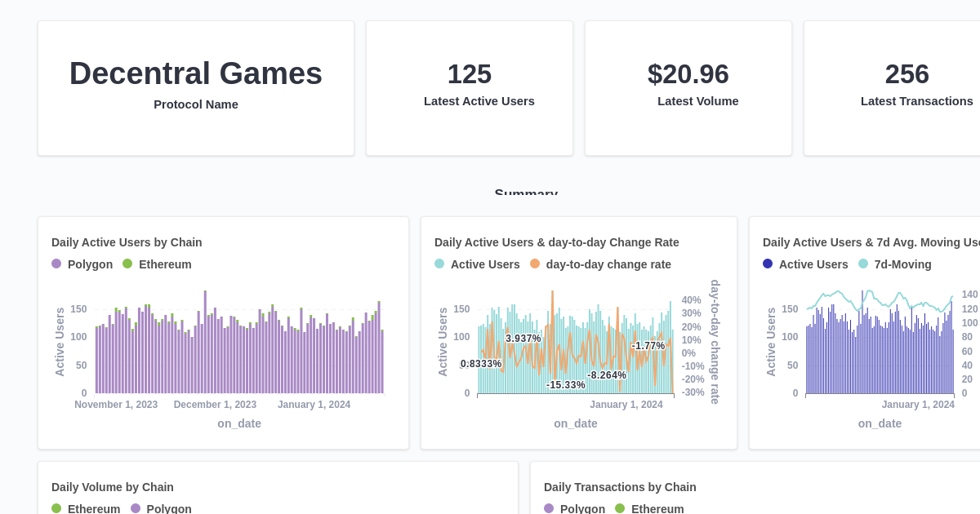Click the Latest Volume card showing $20.96

pyautogui.click(x=688, y=87)
